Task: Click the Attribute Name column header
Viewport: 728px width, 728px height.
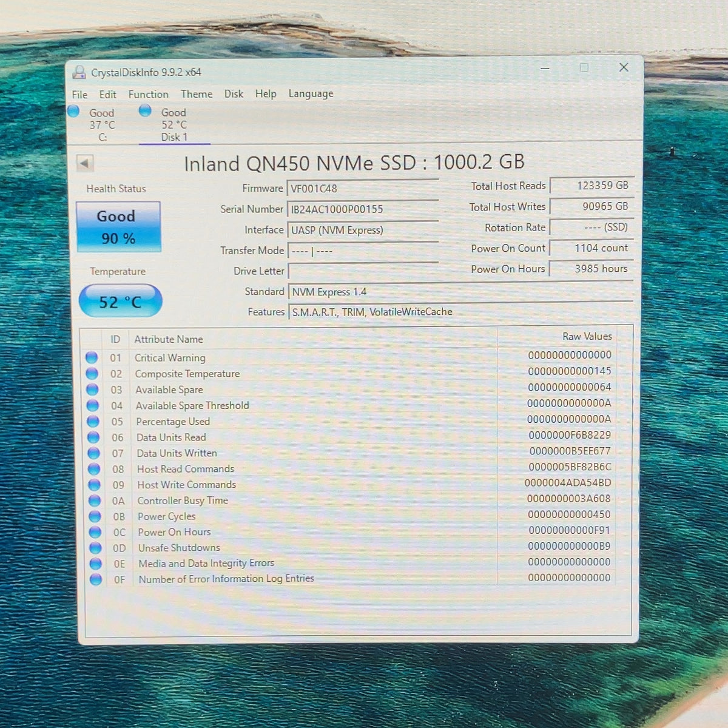Action: click(169, 339)
